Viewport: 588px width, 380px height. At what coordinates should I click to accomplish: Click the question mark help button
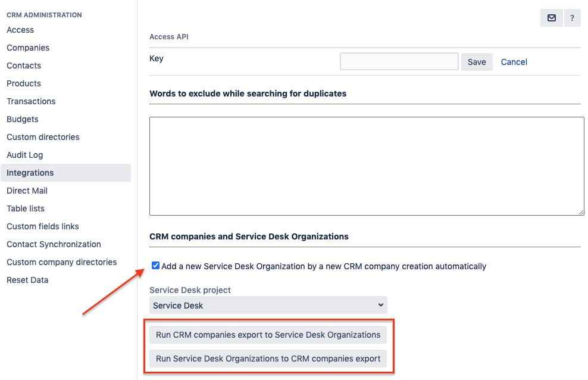pos(573,18)
